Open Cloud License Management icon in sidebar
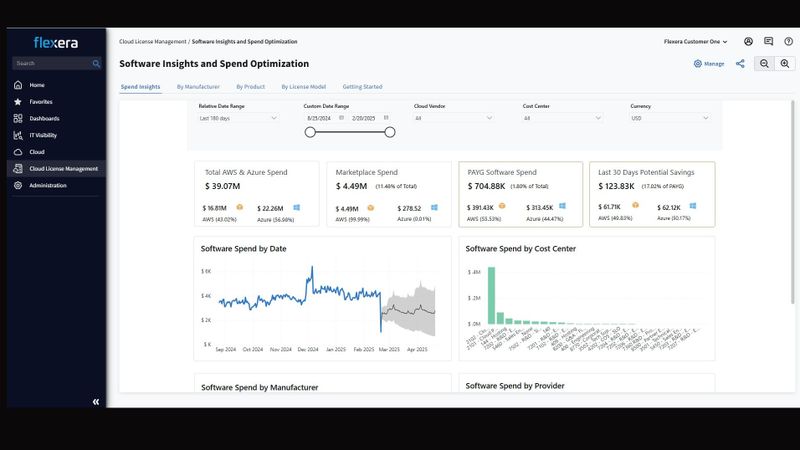Screen dimensions: 800x450 [18, 168]
